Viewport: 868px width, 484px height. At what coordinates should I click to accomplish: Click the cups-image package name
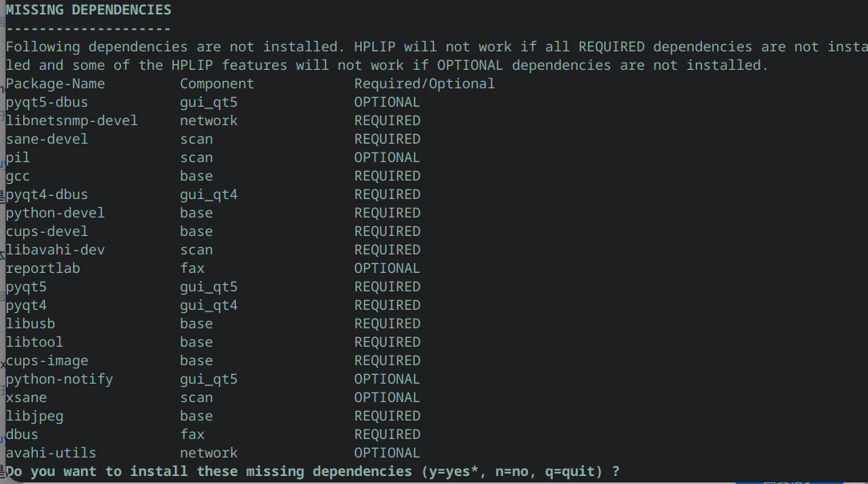[47, 360]
